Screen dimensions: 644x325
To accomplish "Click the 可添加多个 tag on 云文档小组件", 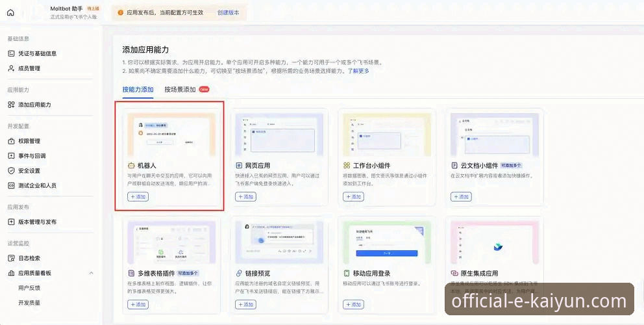I will [512, 165].
